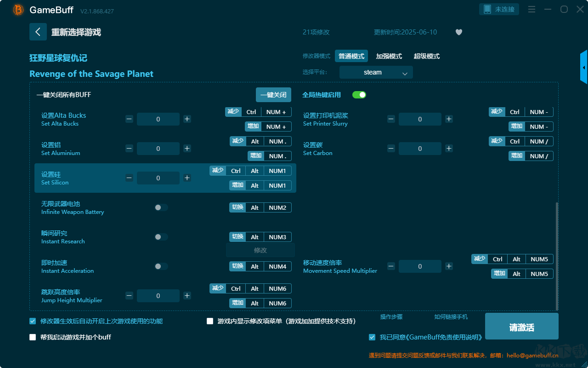
Task: Check the launch game and add buff checkbox
Action: point(33,337)
